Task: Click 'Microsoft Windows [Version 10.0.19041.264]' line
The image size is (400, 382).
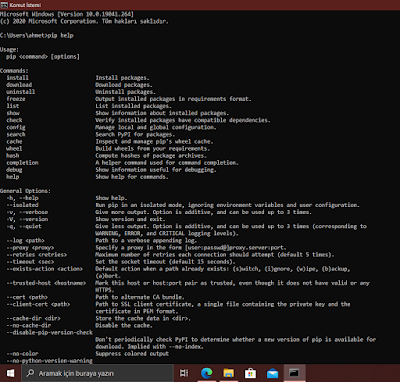Action: (x=67, y=14)
